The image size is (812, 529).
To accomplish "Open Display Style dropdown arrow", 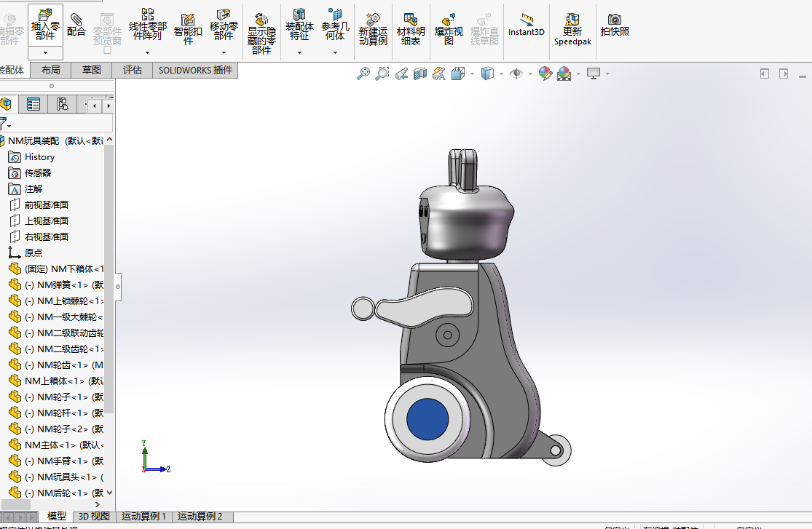I will [501, 74].
